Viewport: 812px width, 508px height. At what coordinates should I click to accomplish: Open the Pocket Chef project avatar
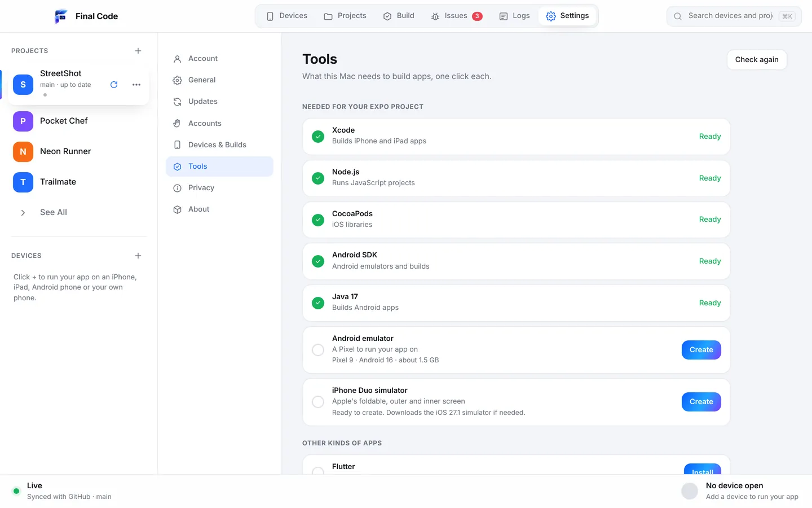(x=23, y=121)
